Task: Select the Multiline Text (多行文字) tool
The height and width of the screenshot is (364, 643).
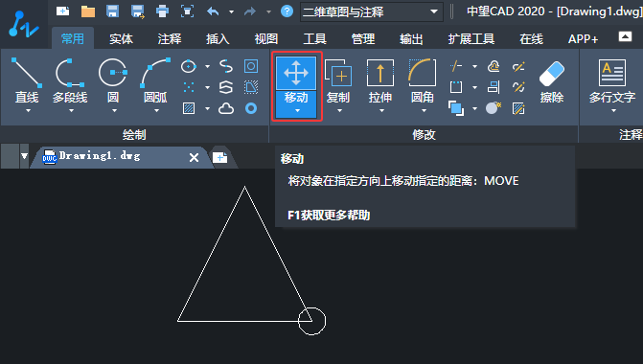Action: pos(612,81)
